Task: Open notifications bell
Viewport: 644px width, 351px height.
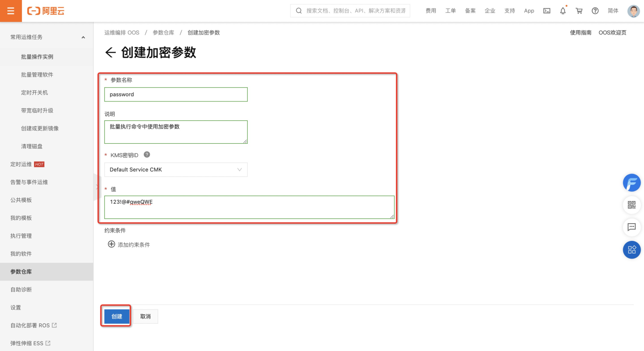Action: click(x=563, y=11)
